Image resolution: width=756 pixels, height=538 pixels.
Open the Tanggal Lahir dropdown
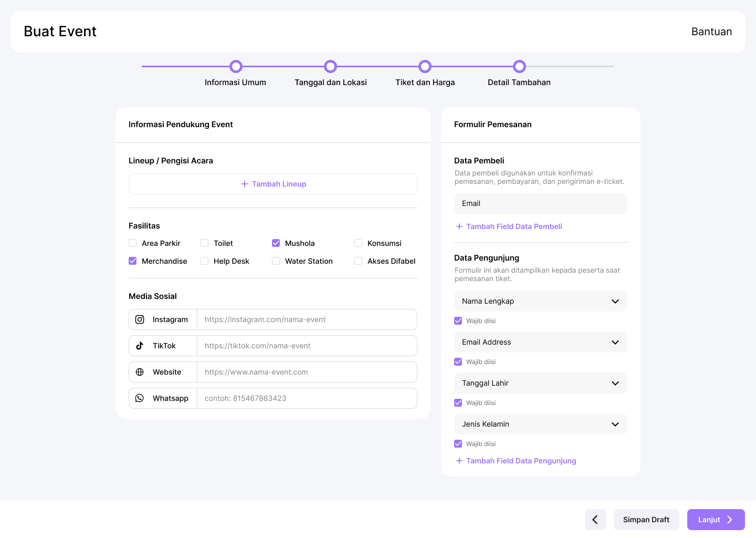[541, 383]
